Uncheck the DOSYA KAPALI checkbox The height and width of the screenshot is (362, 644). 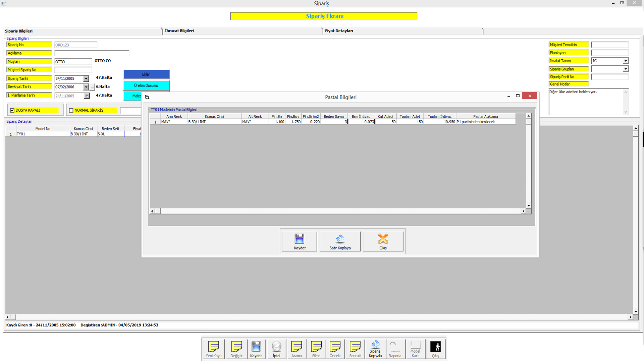click(12, 110)
